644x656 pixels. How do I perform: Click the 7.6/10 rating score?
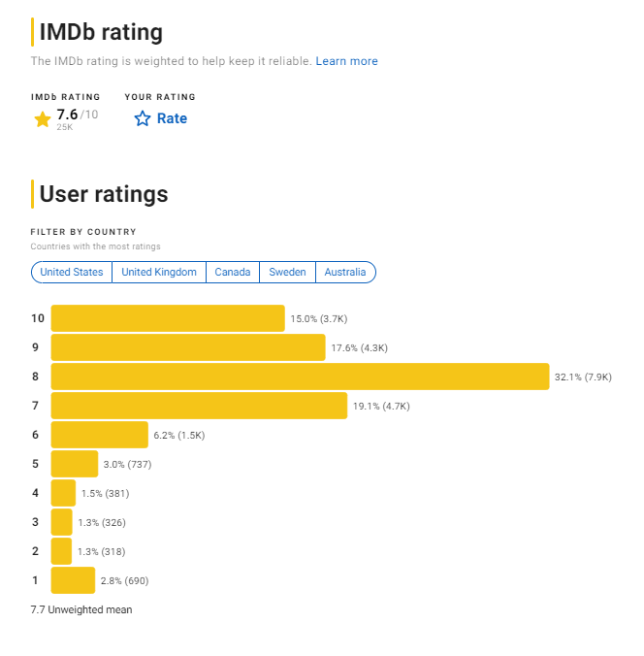78,115
